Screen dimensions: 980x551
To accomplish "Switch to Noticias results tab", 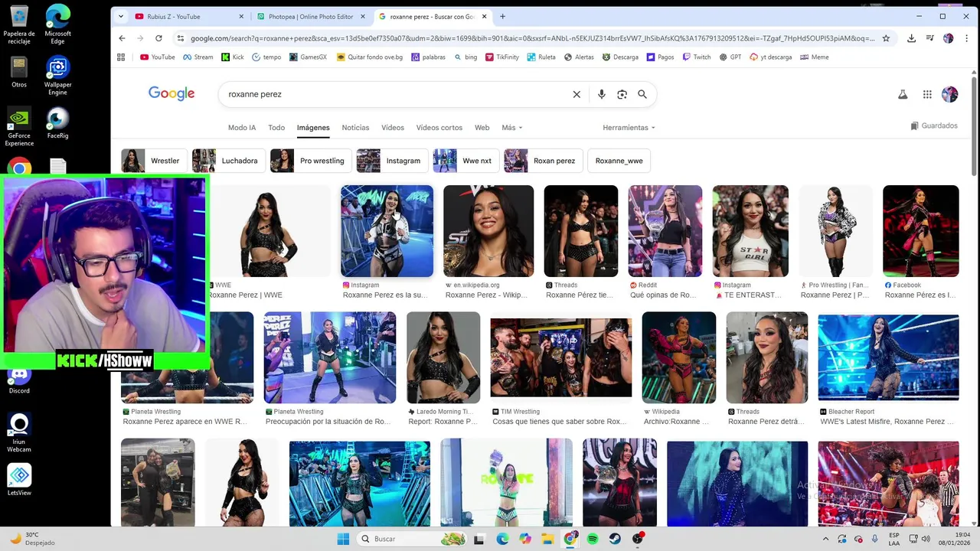I will pyautogui.click(x=355, y=128).
